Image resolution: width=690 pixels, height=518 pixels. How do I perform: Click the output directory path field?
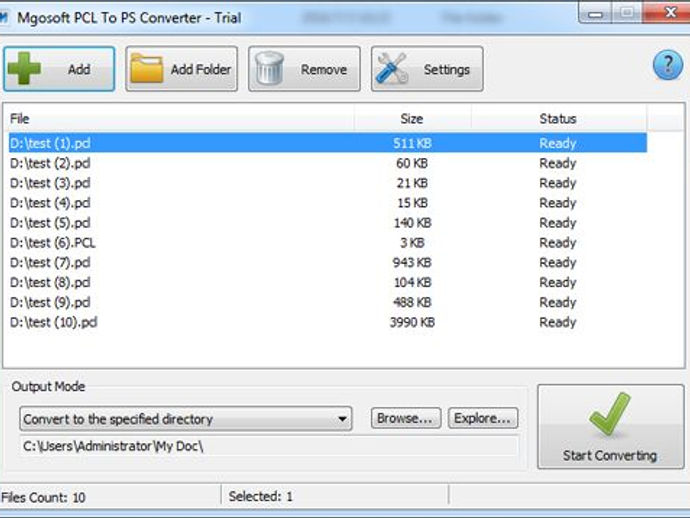[269, 446]
